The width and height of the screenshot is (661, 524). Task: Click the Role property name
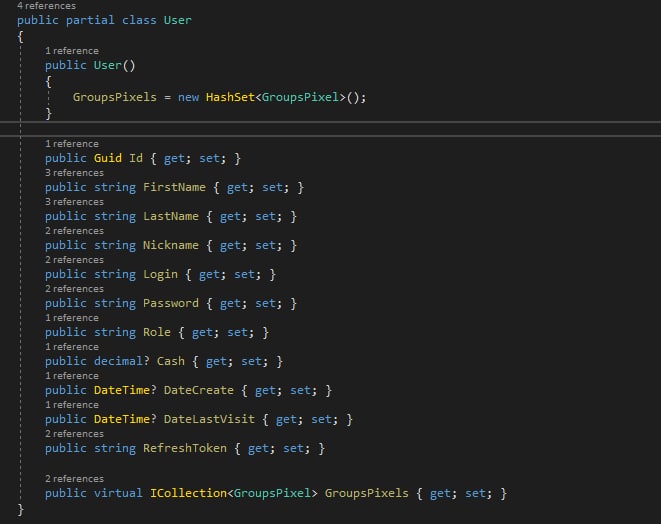[157, 332]
